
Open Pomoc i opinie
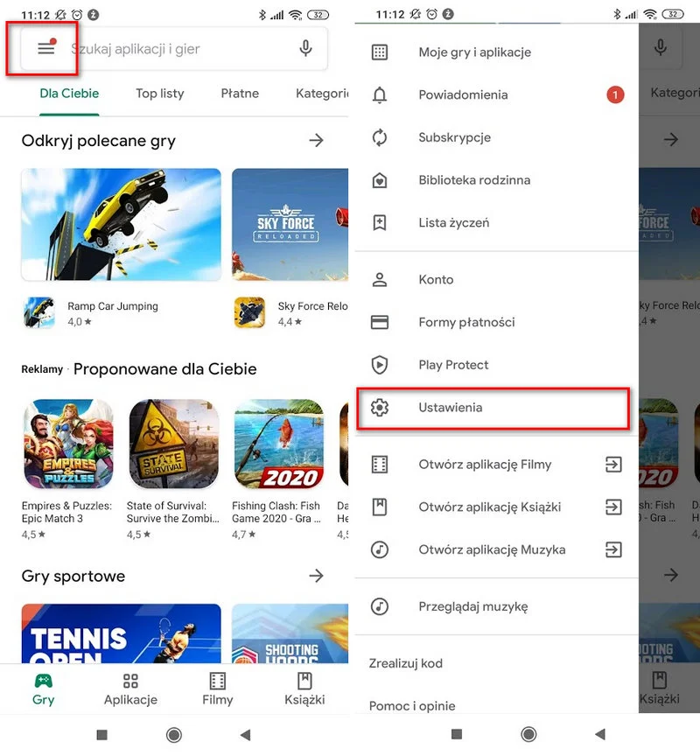(x=412, y=706)
